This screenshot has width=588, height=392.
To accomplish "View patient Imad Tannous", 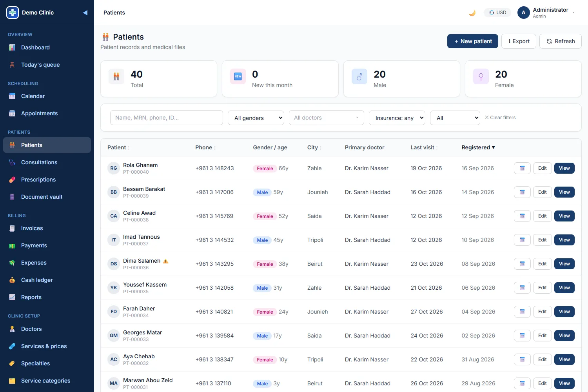I will pos(564,240).
